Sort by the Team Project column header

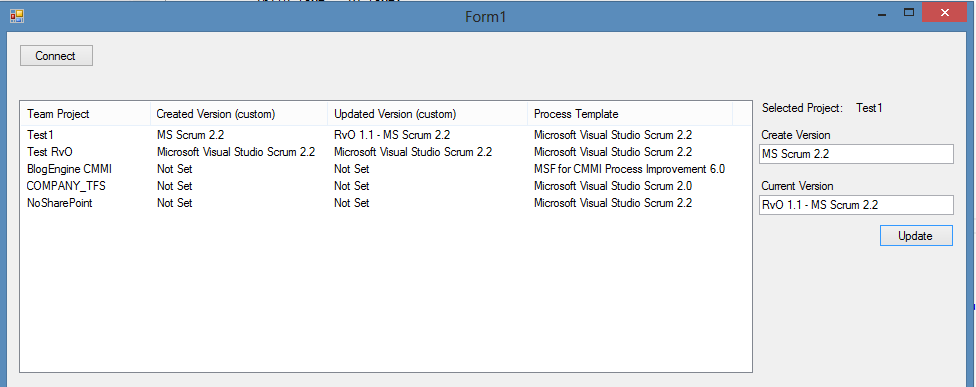[86, 114]
